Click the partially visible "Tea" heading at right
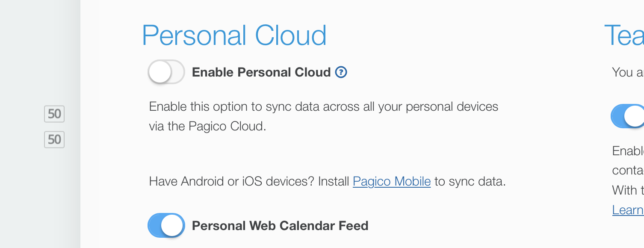The height and width of the screenshot is (248, 644). 623,35
